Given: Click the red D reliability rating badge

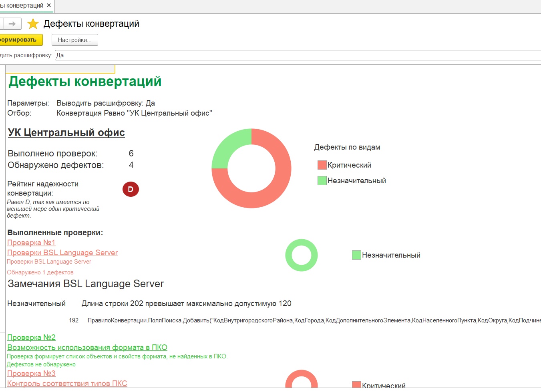Looking at the screenshot, I should pyautogui.click(x=131, y=189).
